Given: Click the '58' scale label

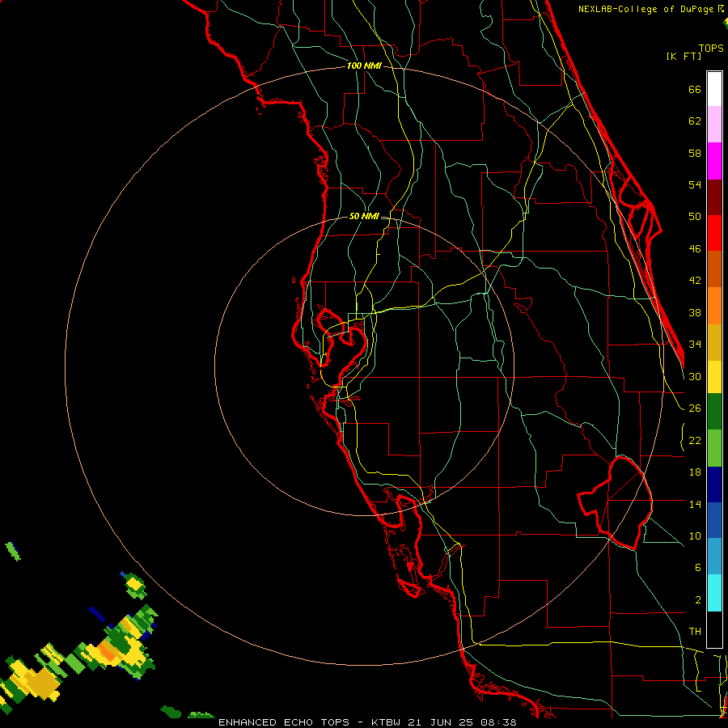Looking at the screenshot, I should point(695,153).
